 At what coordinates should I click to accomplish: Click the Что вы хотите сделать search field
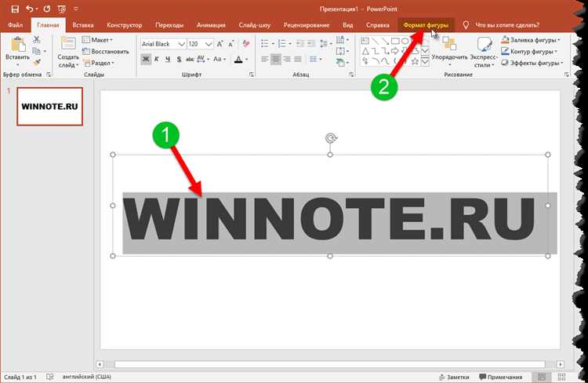[x=507, y=25]
